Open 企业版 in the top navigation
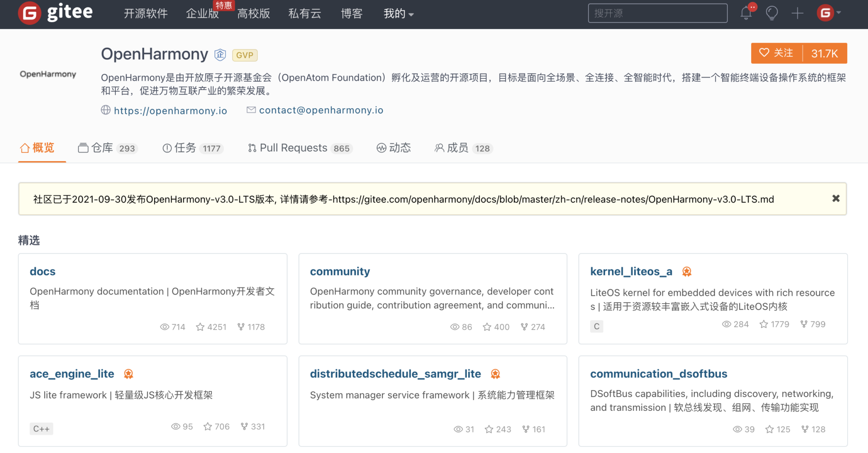This screenshot has width=868, height=453. pos(202,14)
